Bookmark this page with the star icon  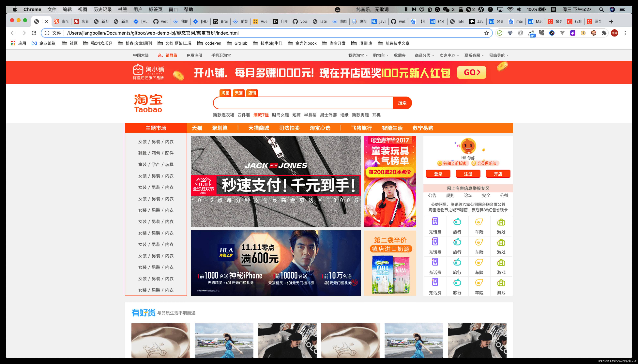pyautogui.click(x=486, y=33)
